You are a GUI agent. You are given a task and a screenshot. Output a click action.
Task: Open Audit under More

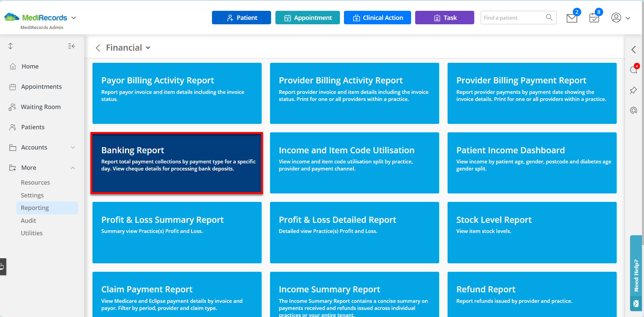tap(28, 221)
